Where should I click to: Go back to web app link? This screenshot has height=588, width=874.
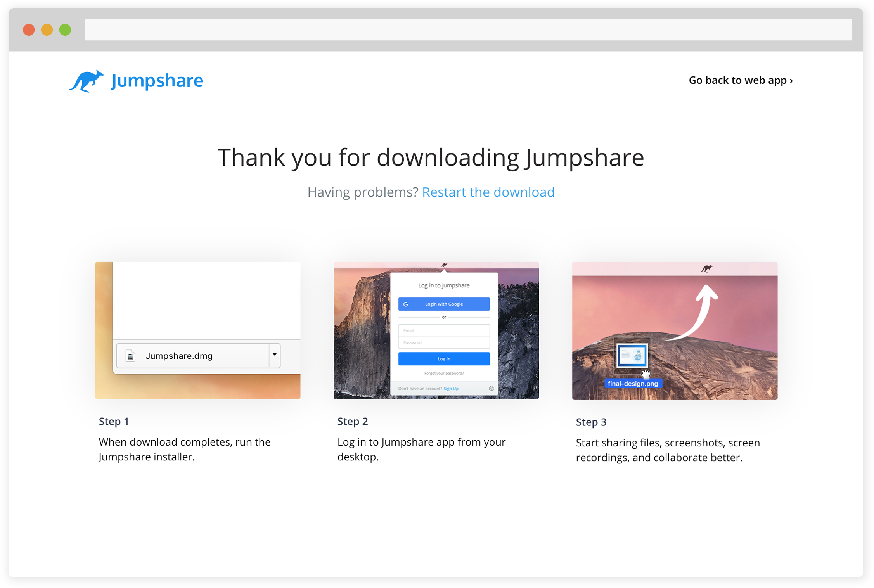[741, 80]
